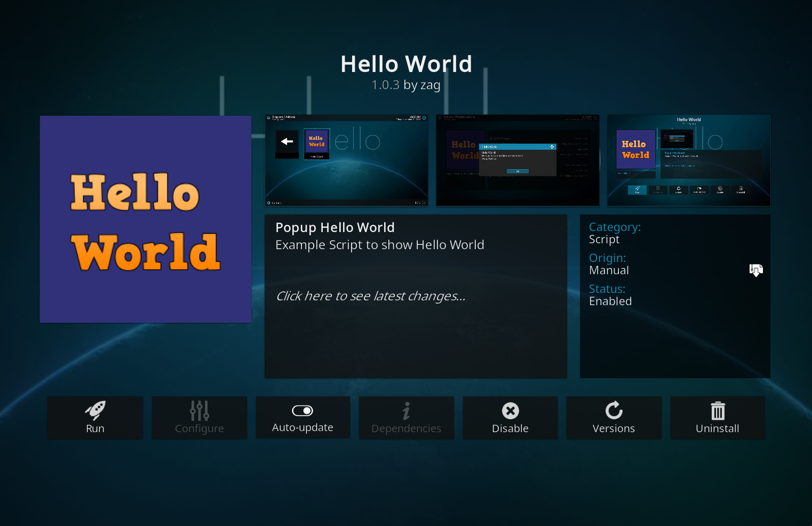The image size is (812, 526).
Task: Select the 'Origin:' label
Action: click(607, 258)
